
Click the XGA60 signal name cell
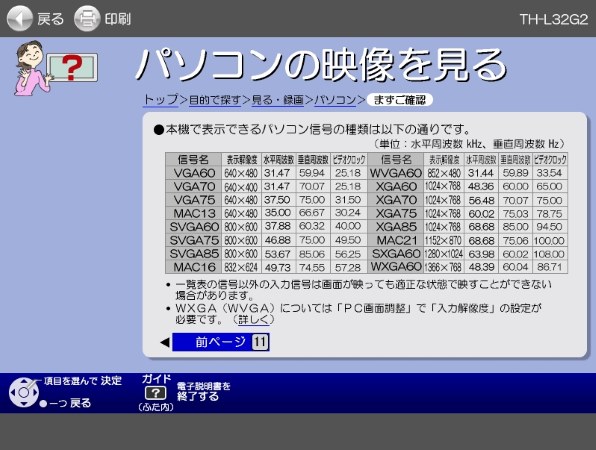(396, 187)
